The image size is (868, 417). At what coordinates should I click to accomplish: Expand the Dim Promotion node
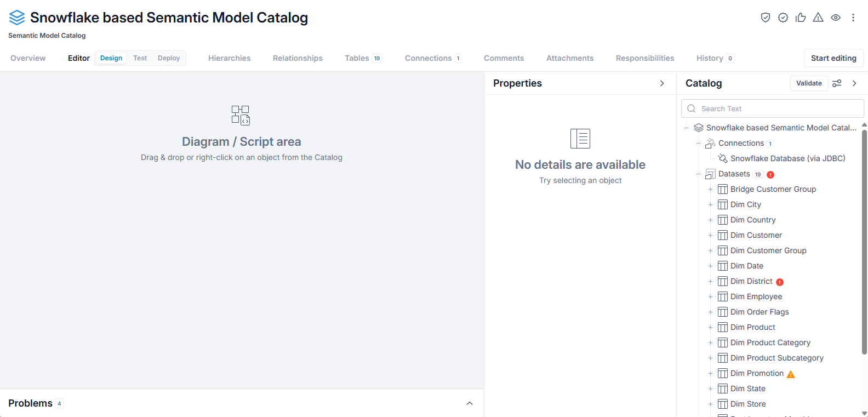710,374
